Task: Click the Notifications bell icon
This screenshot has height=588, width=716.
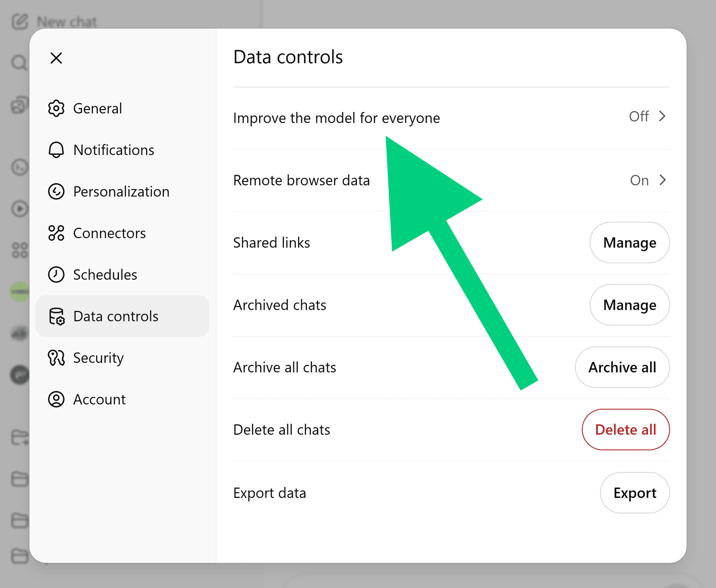Action: click(x=56, y=150)
